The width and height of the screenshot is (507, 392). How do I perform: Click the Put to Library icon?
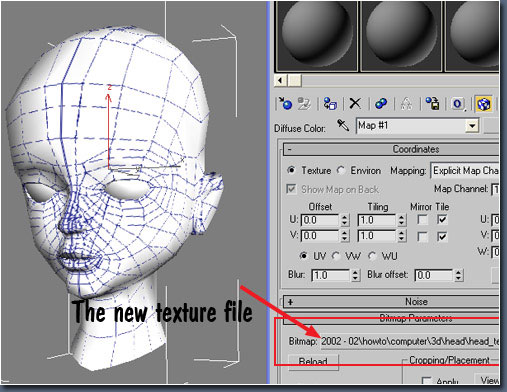pyautogui.click(x=432, y=104)
